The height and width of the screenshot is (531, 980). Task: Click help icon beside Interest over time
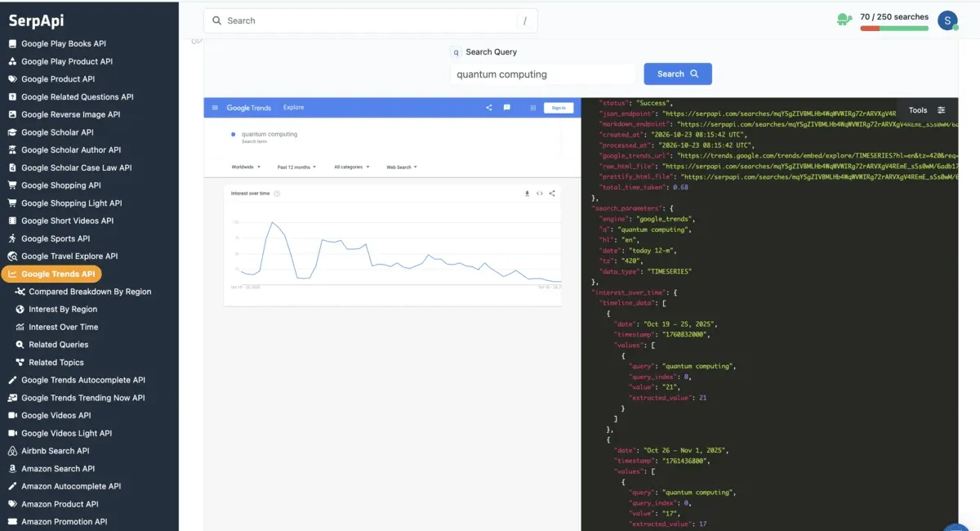pyautogui.click(x=278, y=194)
